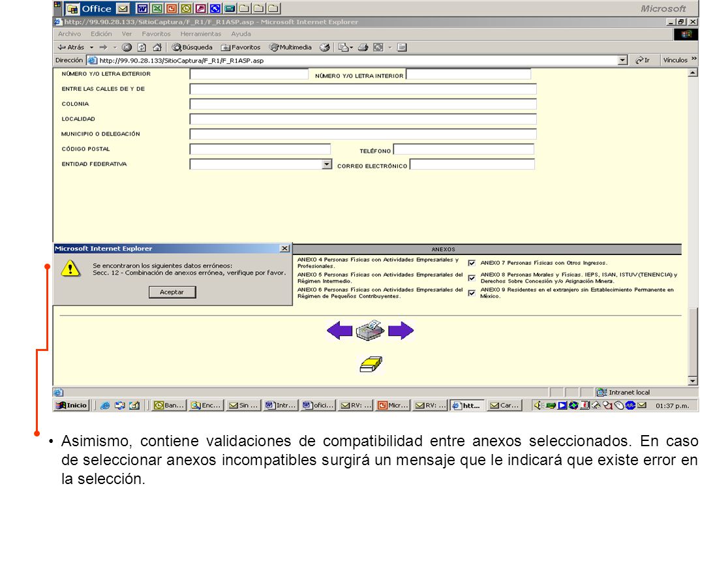This screenshot has width=728, height=561.
Task: Expand the Entidad Federativa dropdown
Action: click(x=327, y=164)
